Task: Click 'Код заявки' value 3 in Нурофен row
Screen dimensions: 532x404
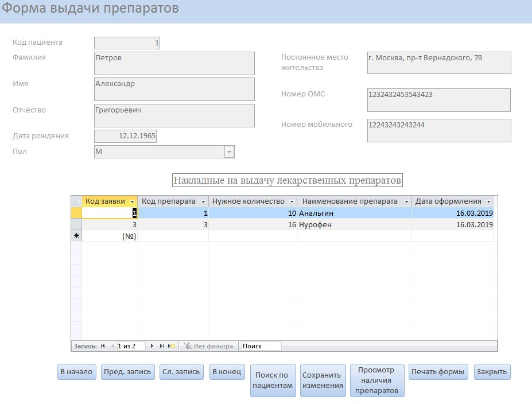Action: [110, 224]
